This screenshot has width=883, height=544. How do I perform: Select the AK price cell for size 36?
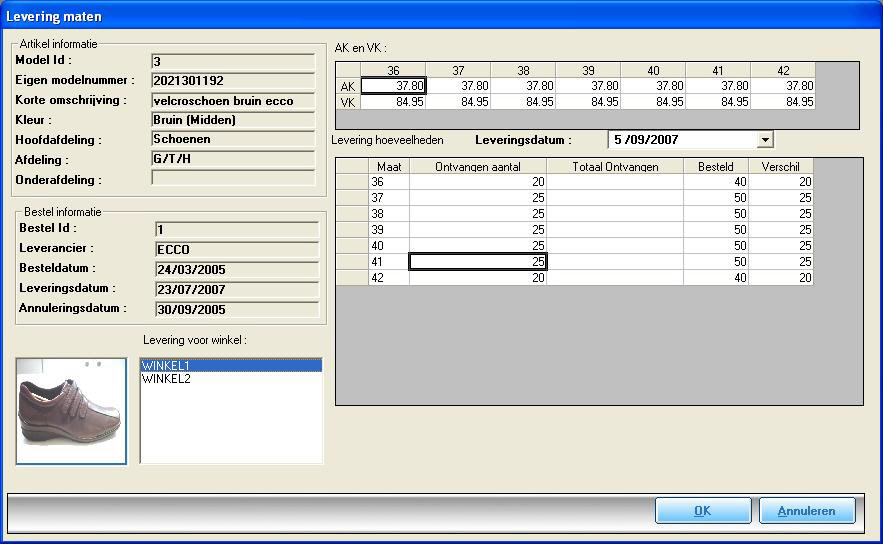coord(393,86)
